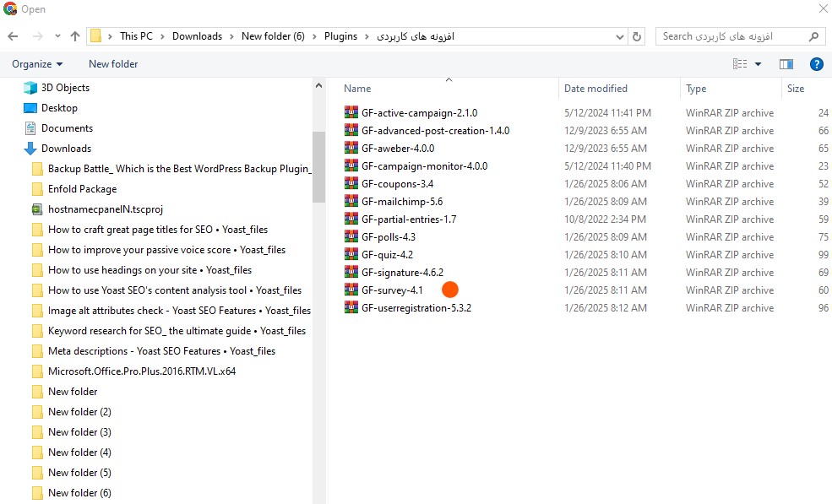Click the New folder button
Viewport: 832px width, 504px height.
113,63
